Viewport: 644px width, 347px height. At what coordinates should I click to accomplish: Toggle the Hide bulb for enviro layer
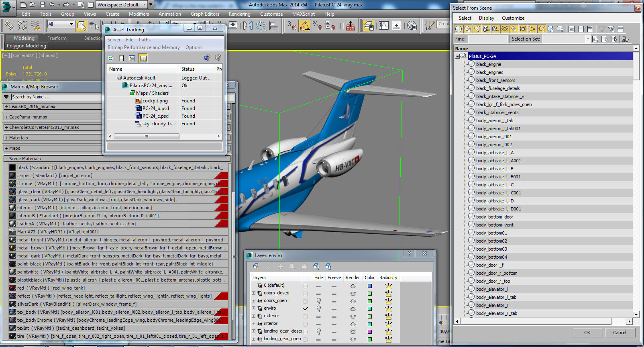pos(319,308)
